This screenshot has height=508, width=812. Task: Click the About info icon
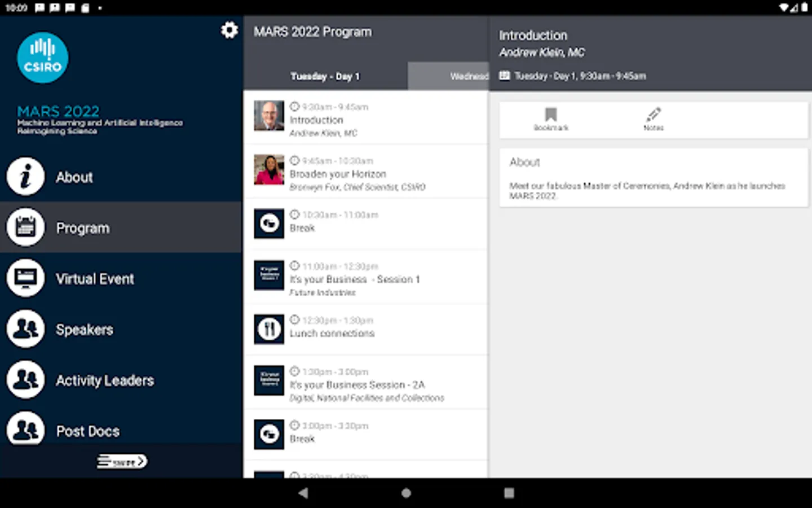[25, 177]
